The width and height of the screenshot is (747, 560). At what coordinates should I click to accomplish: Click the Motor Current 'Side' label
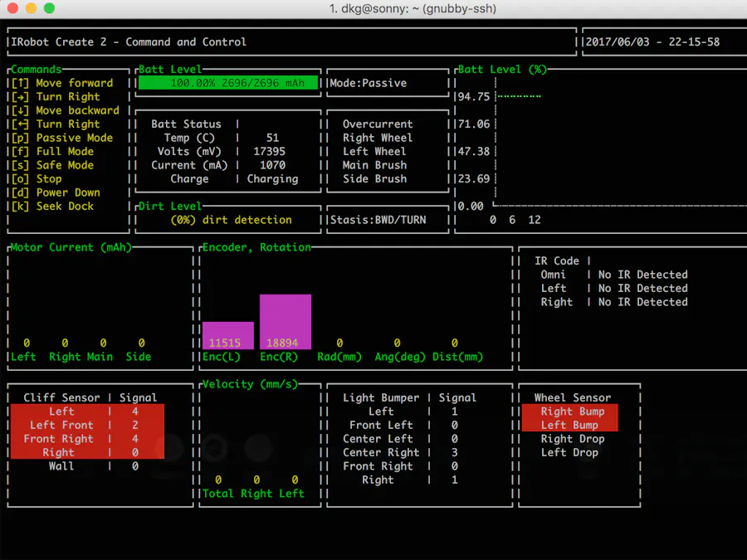(138, 357)
